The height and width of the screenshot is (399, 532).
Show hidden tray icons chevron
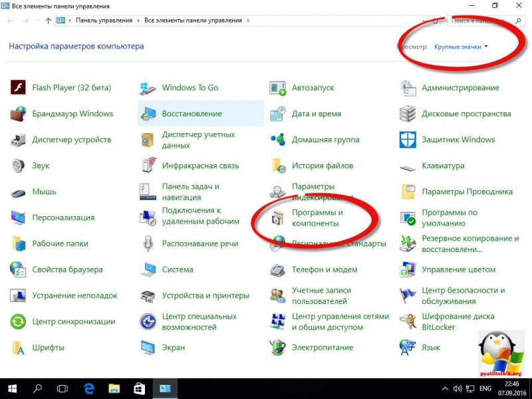pos(445,389)
